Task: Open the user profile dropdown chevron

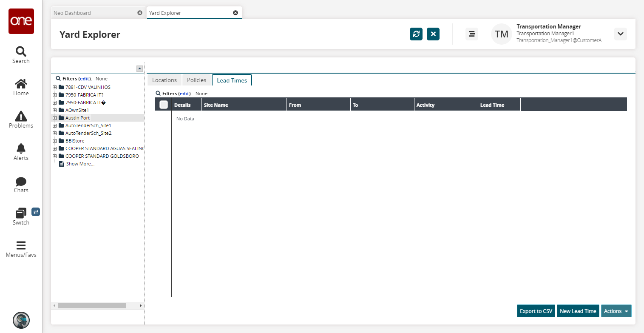Action: click(620, 34)
